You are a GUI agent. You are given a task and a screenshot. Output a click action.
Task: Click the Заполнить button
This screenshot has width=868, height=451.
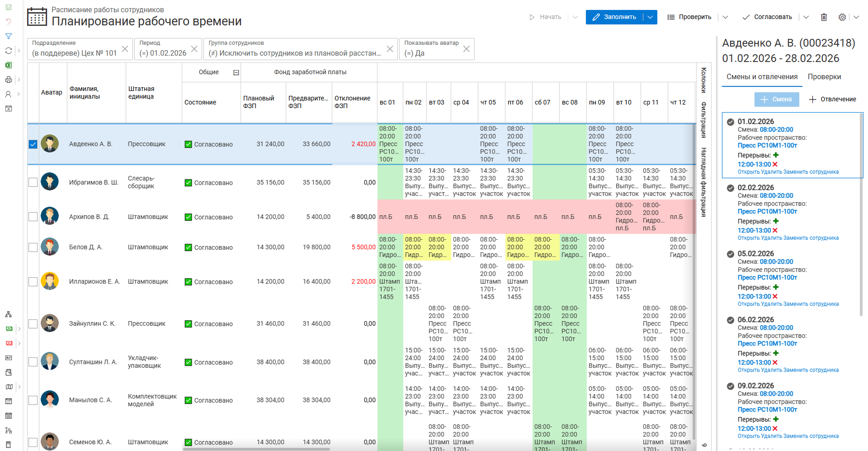tap(614, 17)
